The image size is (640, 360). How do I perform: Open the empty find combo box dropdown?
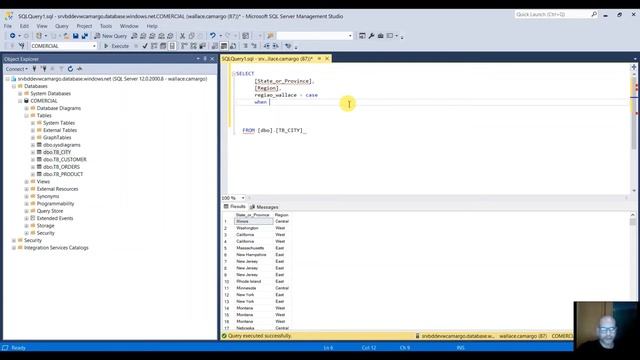(350, 36)
